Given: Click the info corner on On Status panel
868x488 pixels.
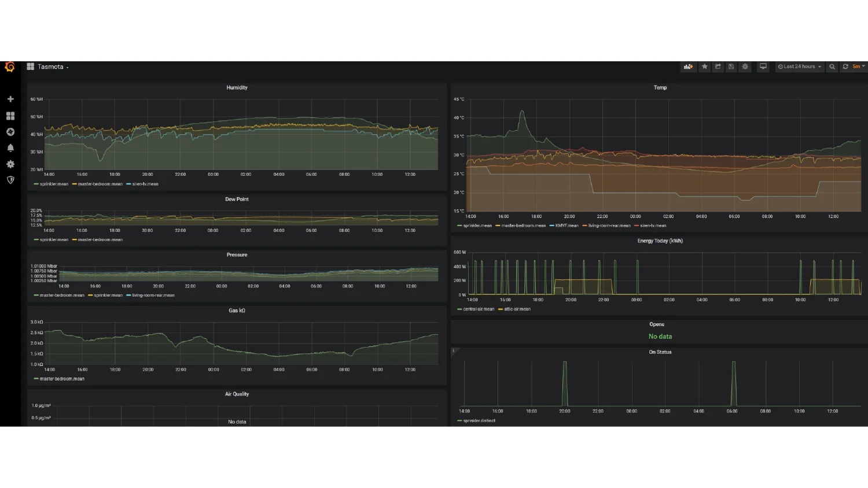Looking at the screenshot, I should point(454,350).
